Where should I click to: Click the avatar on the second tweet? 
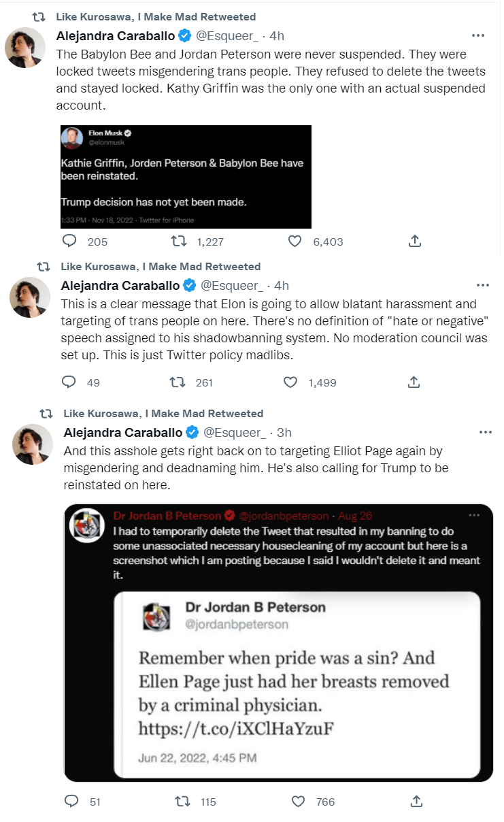pyautogui.click(x=29, y=297)
